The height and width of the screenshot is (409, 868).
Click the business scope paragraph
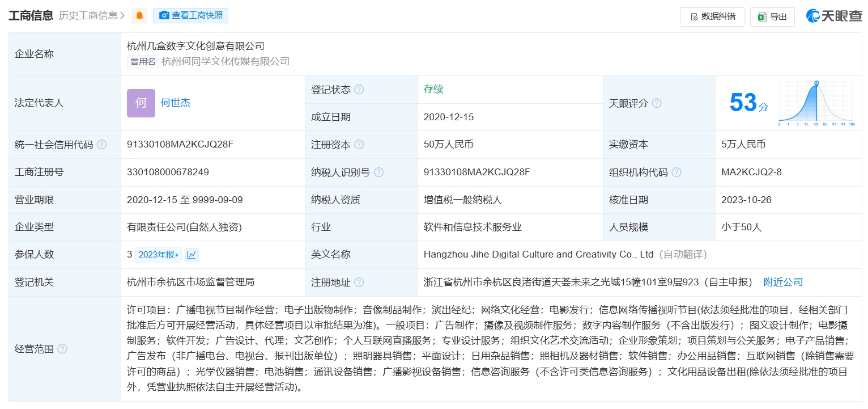(x=491, y=349)
